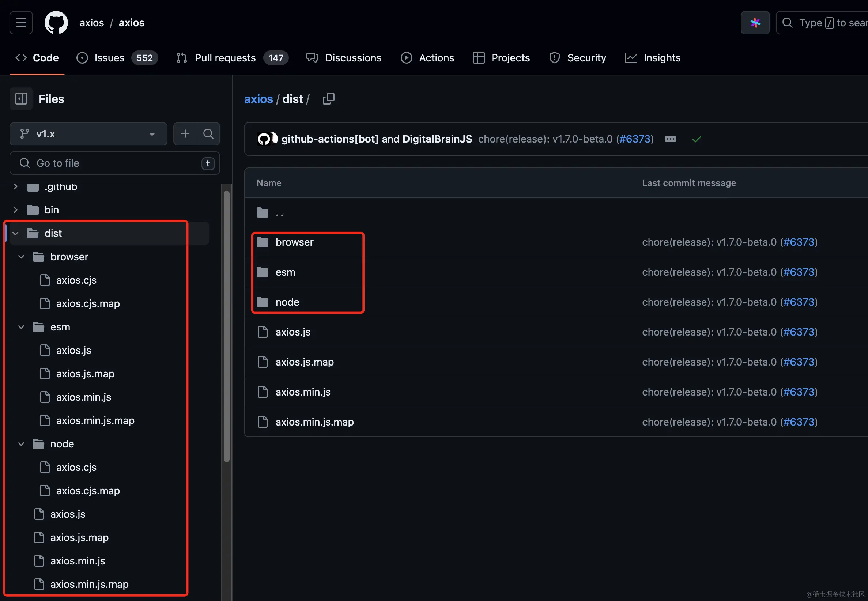The height and width of the screenshot is (601, 868).
Task: Click the browser folder icon in the file list
Action: pos(263,242)
